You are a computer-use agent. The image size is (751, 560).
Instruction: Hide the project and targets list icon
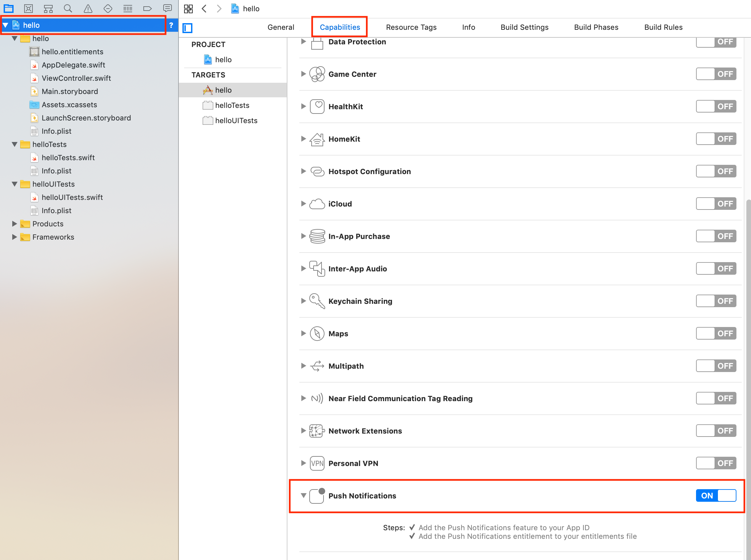click(x=187, y=28)
